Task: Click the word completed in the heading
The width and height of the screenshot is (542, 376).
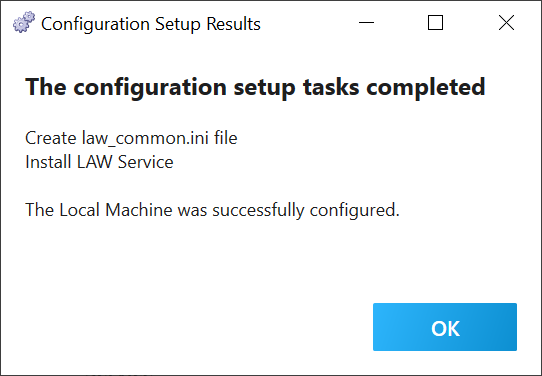Action: 426,87
